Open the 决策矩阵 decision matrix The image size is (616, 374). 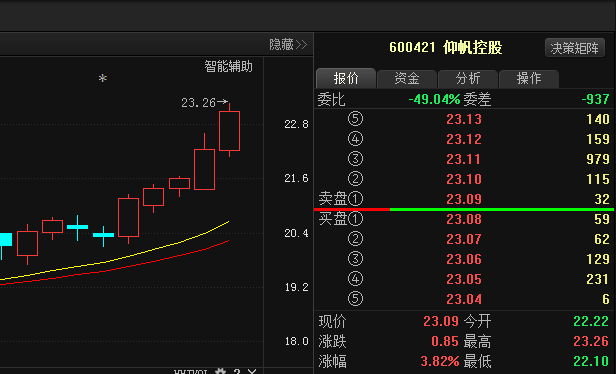pyautogui.click(x=574, y=48)
